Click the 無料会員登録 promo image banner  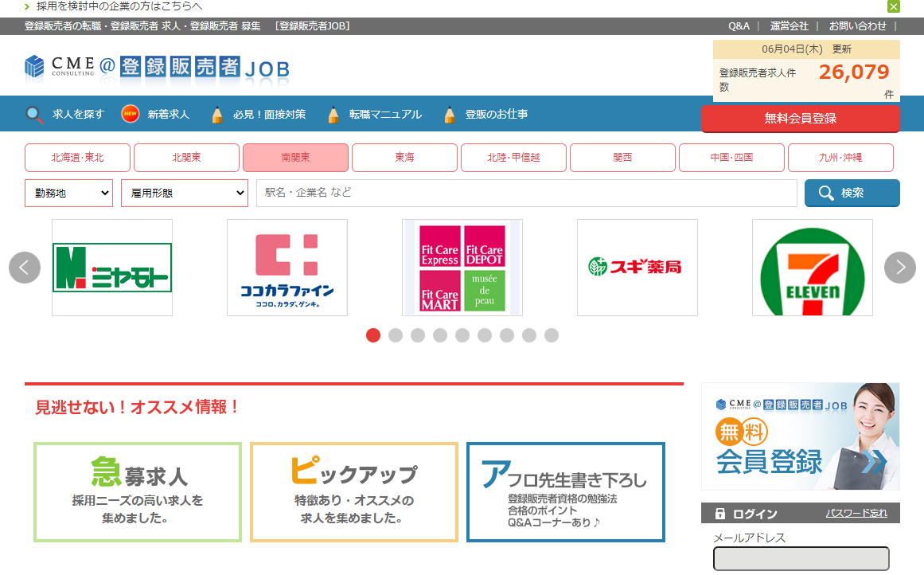(x=801, y=436)
